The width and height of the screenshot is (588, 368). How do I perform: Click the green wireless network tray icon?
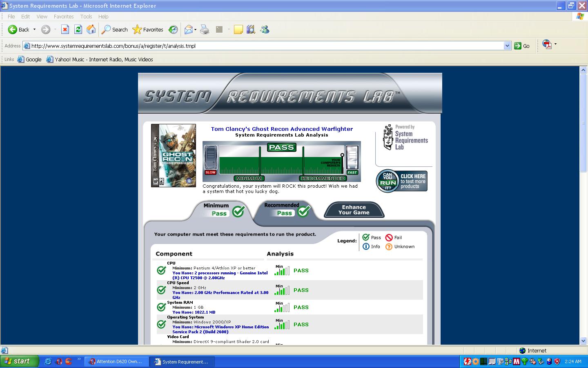pos(525,361)
